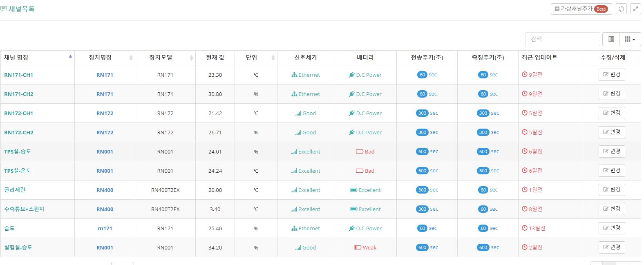Open the TPS실-온도 channel link
Image resolution: width=644 pixels, height=265 pixels.
tap(17, 171)
